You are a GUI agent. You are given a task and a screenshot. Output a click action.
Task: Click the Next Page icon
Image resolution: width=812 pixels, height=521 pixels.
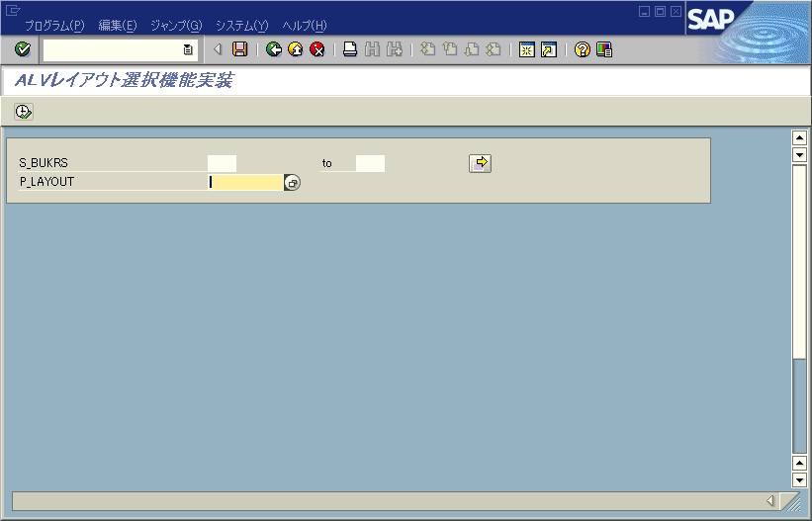(472, 49)
